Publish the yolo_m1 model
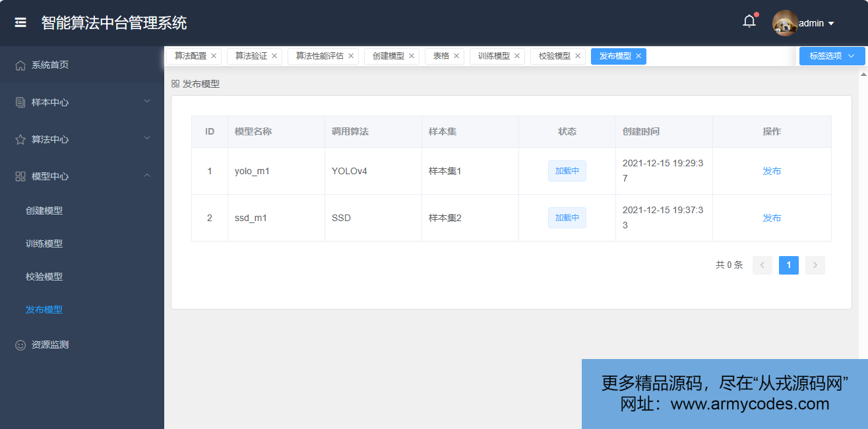This screenshot has height=429, width=868. (772, 171)
